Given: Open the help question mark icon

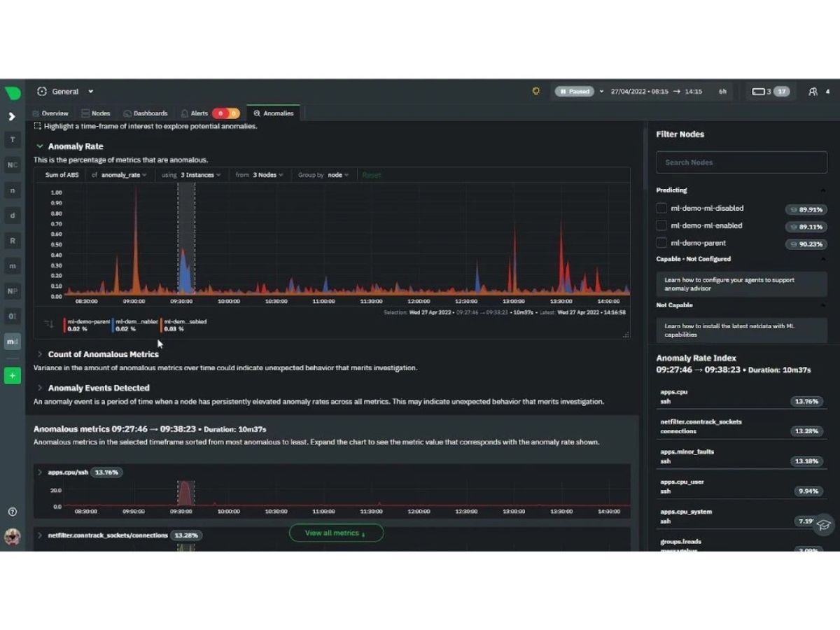Looking at the screenshot, I should [x=12, y=512].
